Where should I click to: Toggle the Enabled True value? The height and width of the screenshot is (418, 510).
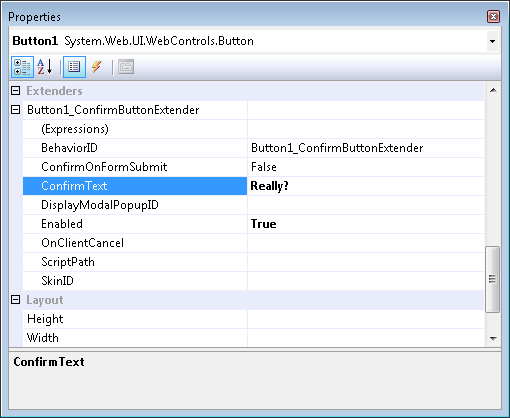coord(366,224)
